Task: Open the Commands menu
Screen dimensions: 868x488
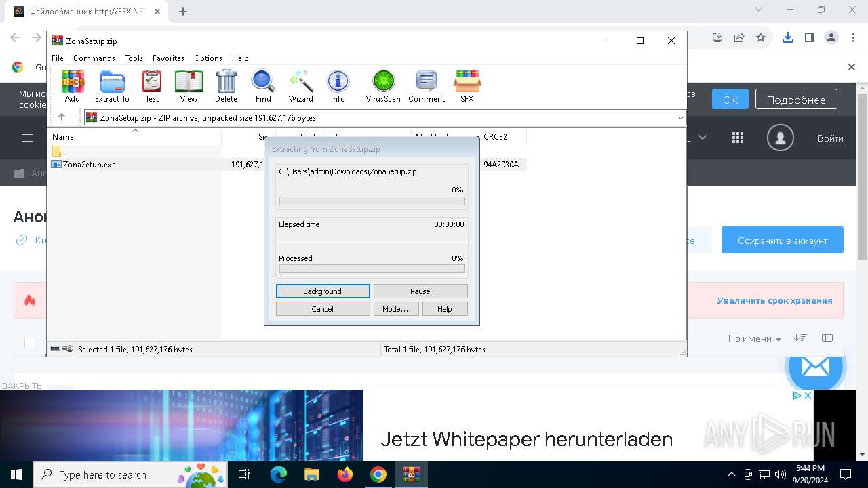Action: 94,58
